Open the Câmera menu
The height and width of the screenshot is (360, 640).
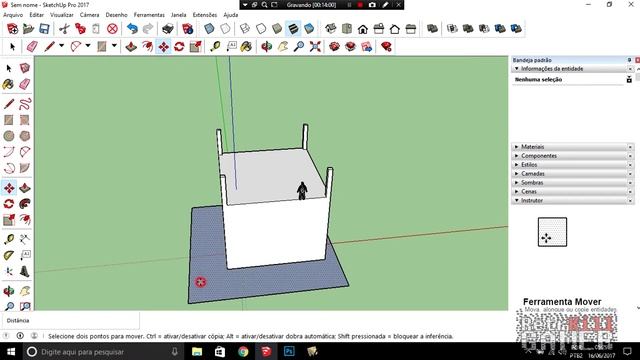point(89,15)
